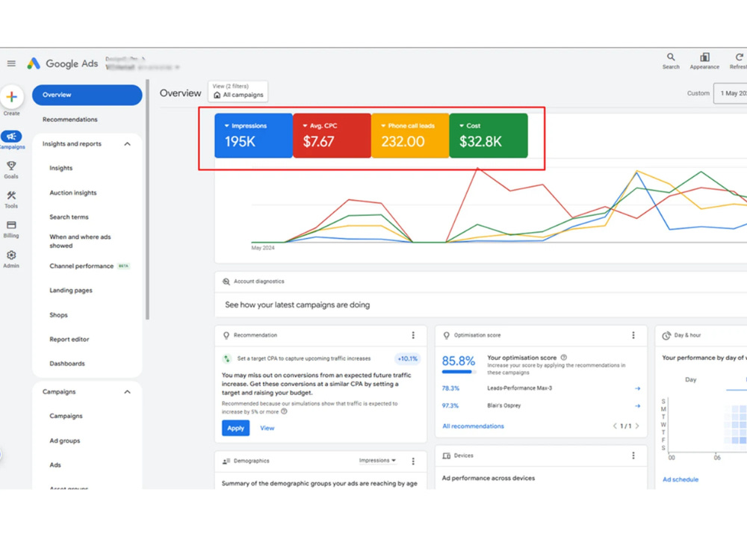The height and width of the screenshot is (560, 747).
Task: Open the Tools wrench icon
Action: (11, 196)
